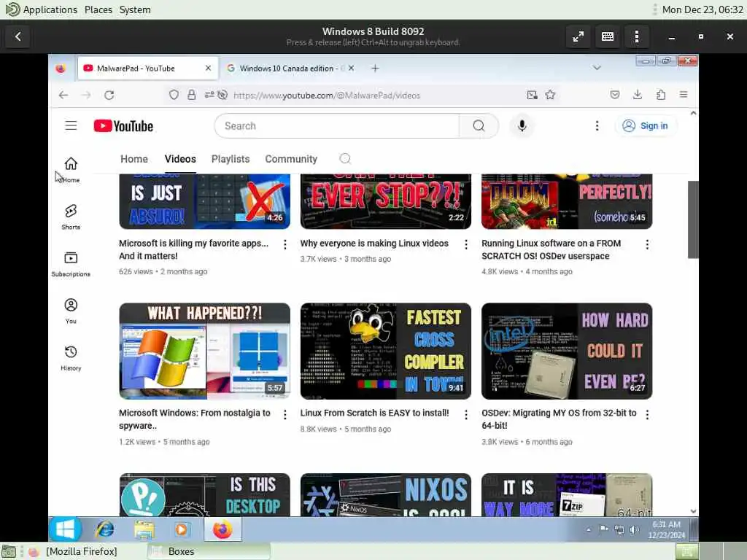The height and width of the screenshot is (560, 747).
Task: Open the Community tab
Action: pyautogui.click(x=291, y=158)
